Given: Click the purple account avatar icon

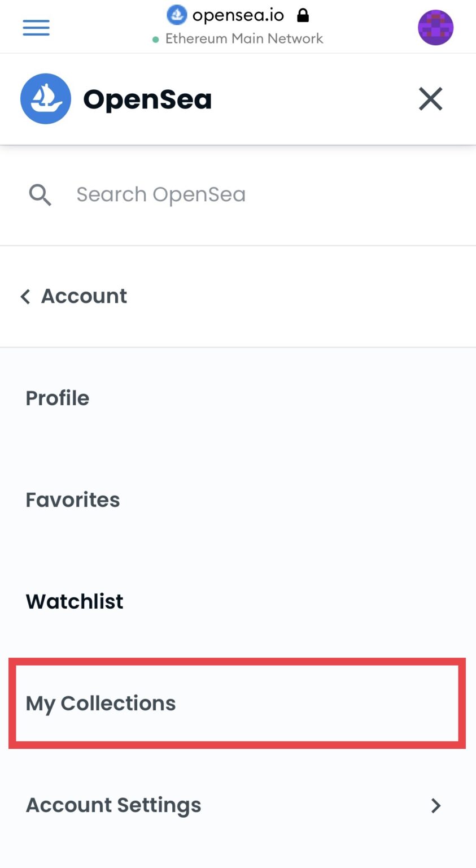Looking at the screenshot, I should 435,27.
